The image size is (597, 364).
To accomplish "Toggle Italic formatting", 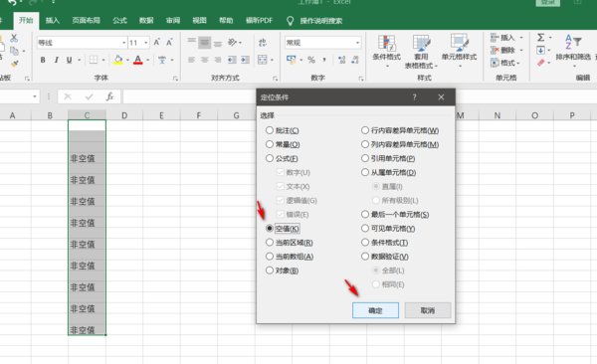I will [56, 60].
